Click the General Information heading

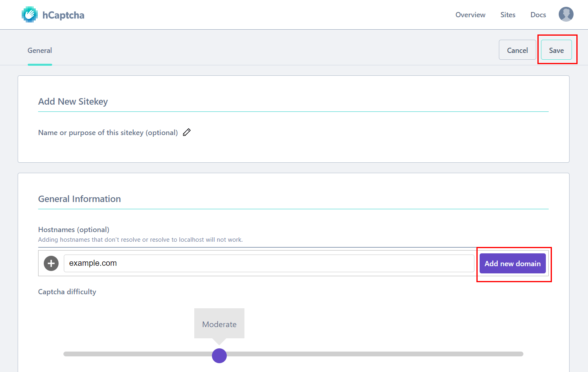pyautogui.click(x=79, y=199)
